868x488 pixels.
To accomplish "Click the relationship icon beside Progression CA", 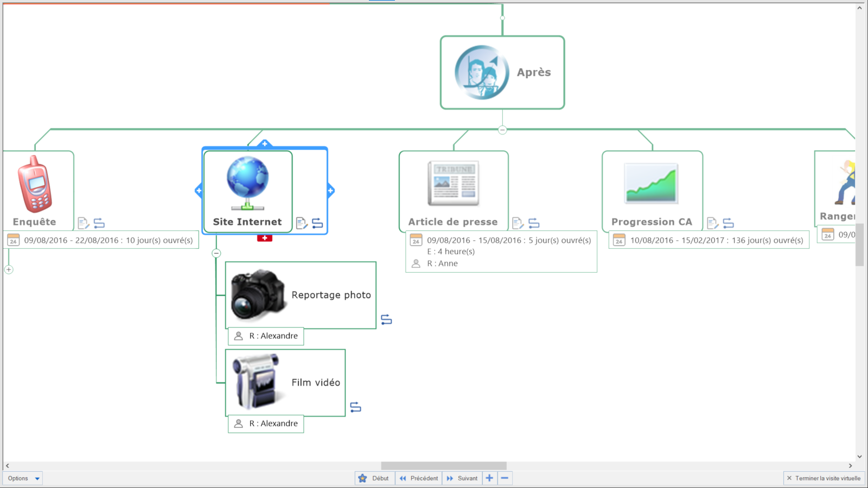I will 728,223.
